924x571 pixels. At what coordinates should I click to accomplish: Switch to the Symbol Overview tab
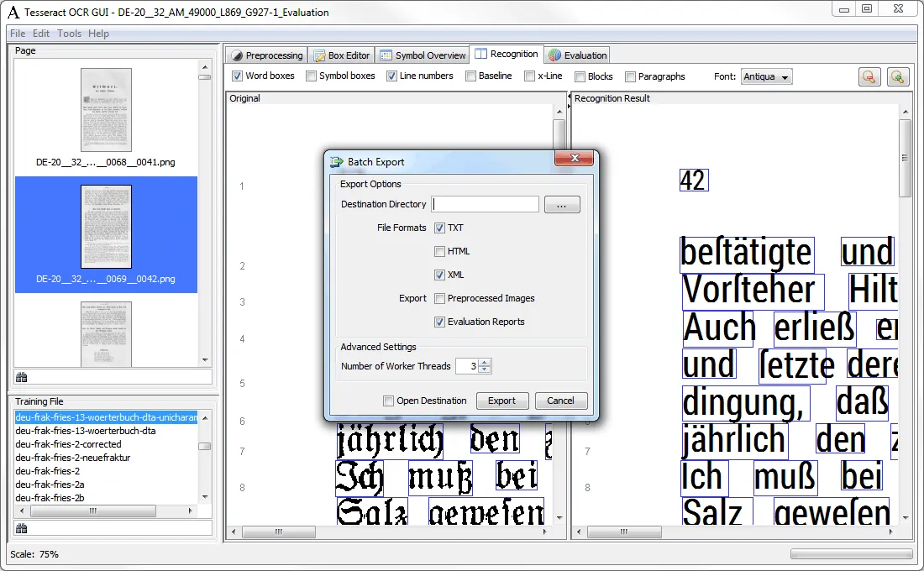click(422, 55)
